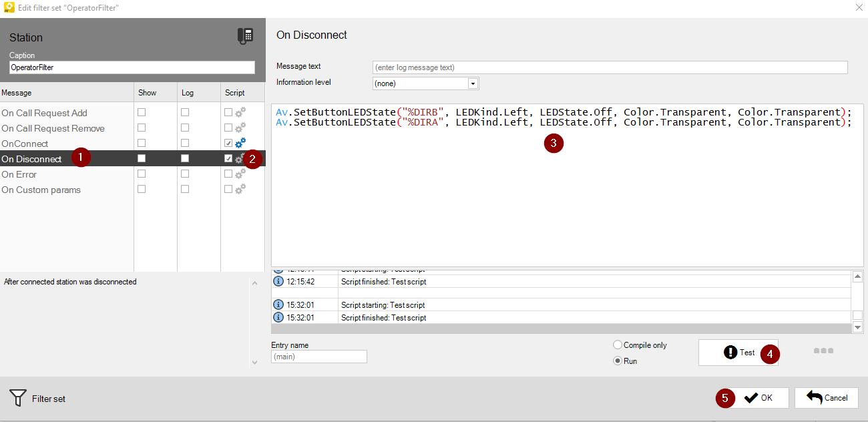Image resolution: width=868 pixels, height=422 pixels.
Task: Enable Show checkbox for On Call Request Add
Action: pos(142,113)
